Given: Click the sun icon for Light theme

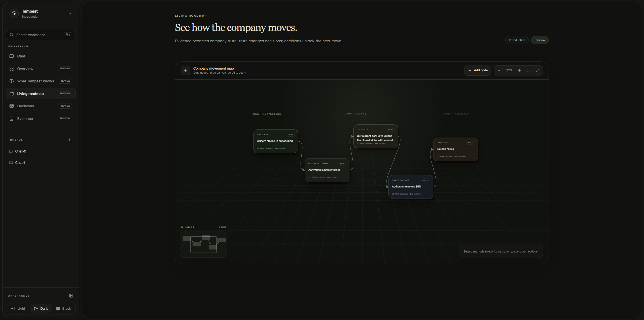Looking at the screenshot, I should click(x=13, y=308).
